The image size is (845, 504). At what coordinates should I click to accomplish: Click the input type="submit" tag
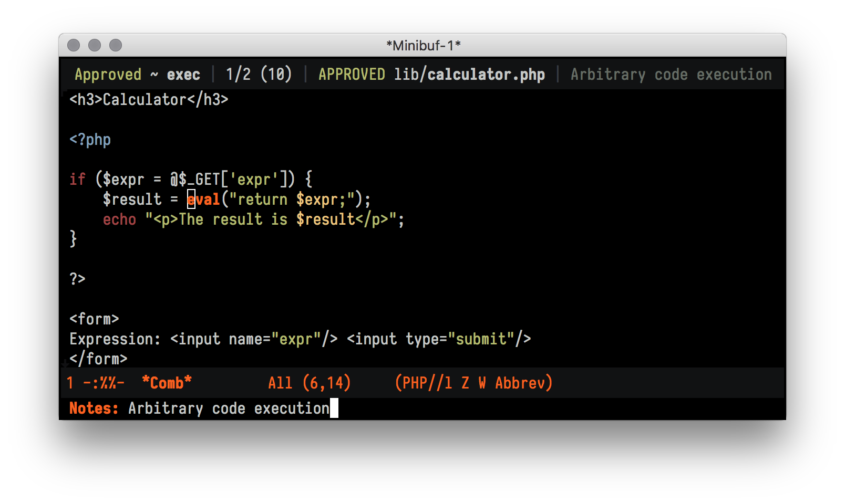(x=439, y=339)
